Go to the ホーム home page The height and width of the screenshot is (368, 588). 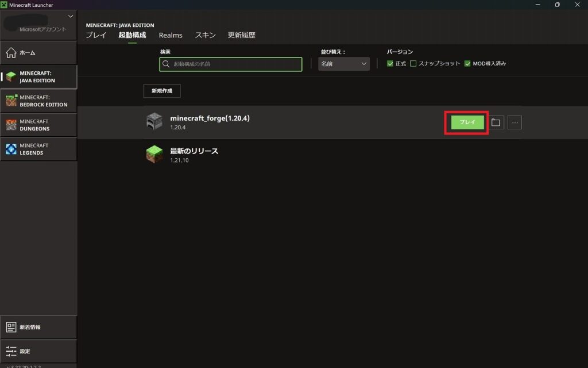pyautogui.click(x=38, y=53)
